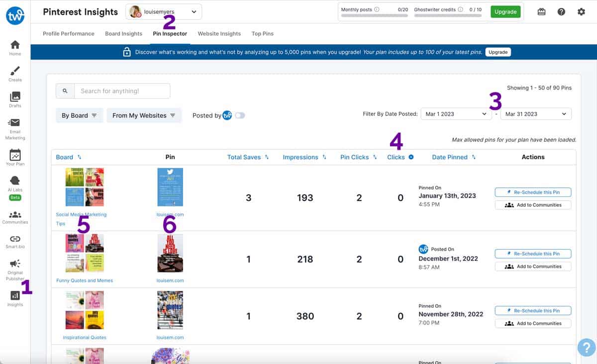Switch to Board Insights tab
Viewport: 597px width, 364px height.
point(123,34)
